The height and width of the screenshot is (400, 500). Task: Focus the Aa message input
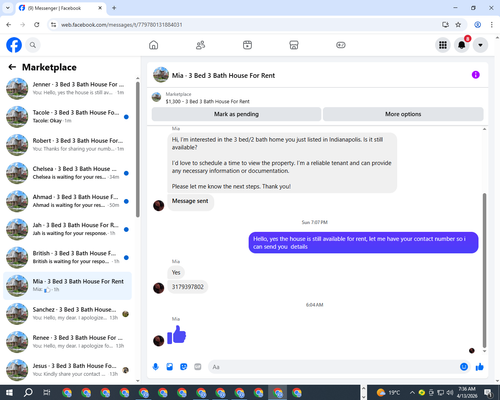pyautogui.click(x=333, y=367)
